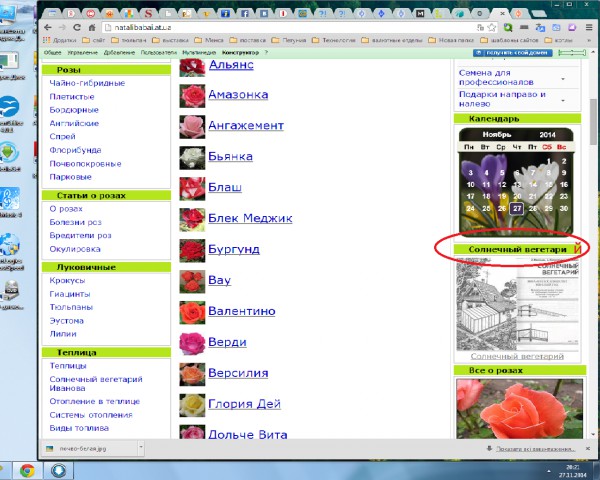Screen dimensions: 600x480
Task: Open the Добавление admin menu
Action: click(119, 52)
